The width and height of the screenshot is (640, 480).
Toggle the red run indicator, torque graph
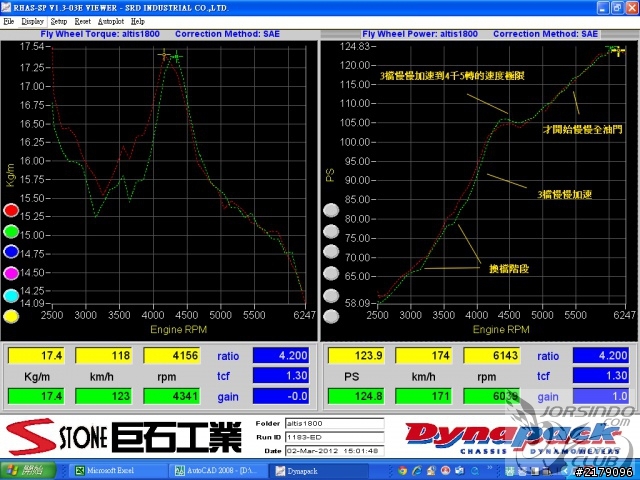11,210
